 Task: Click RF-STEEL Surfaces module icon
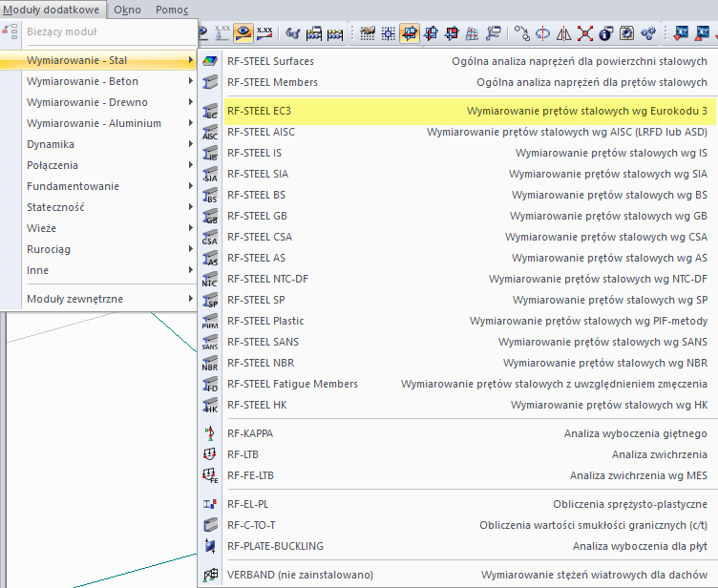pyautogui.click(x=210, y=61)
